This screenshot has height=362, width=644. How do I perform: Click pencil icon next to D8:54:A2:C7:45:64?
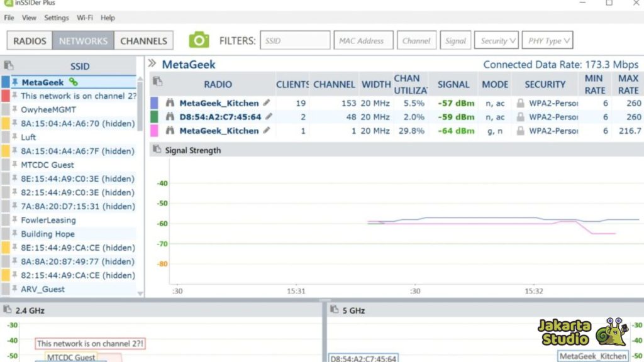click(x=269, y=116)
